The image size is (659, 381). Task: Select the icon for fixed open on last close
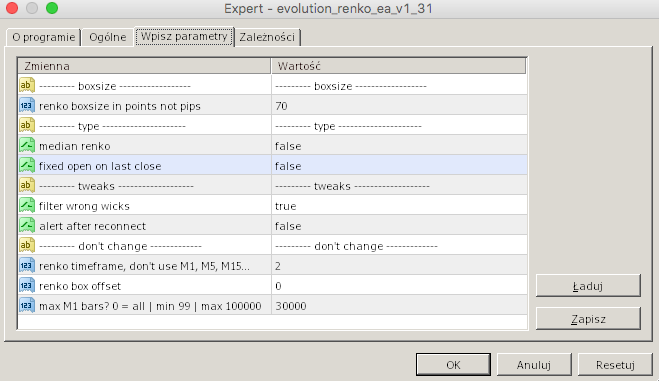(27, 165)
